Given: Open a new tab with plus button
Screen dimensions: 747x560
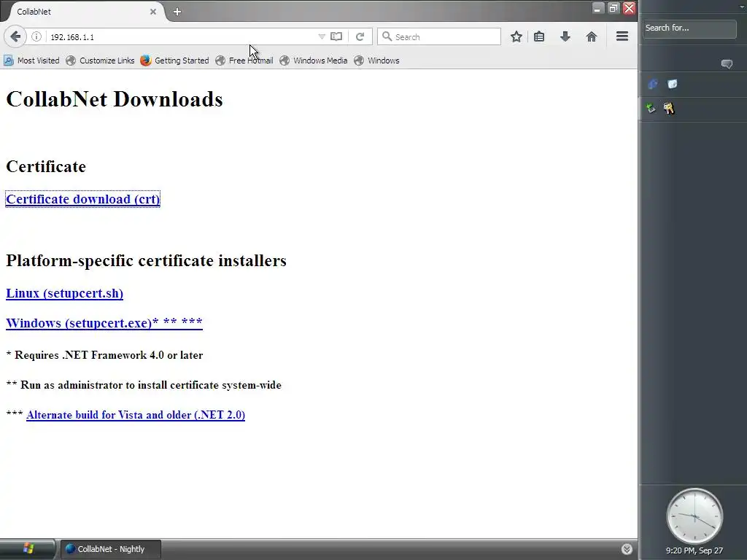Looking at the screenshot, I should [177, 12].
